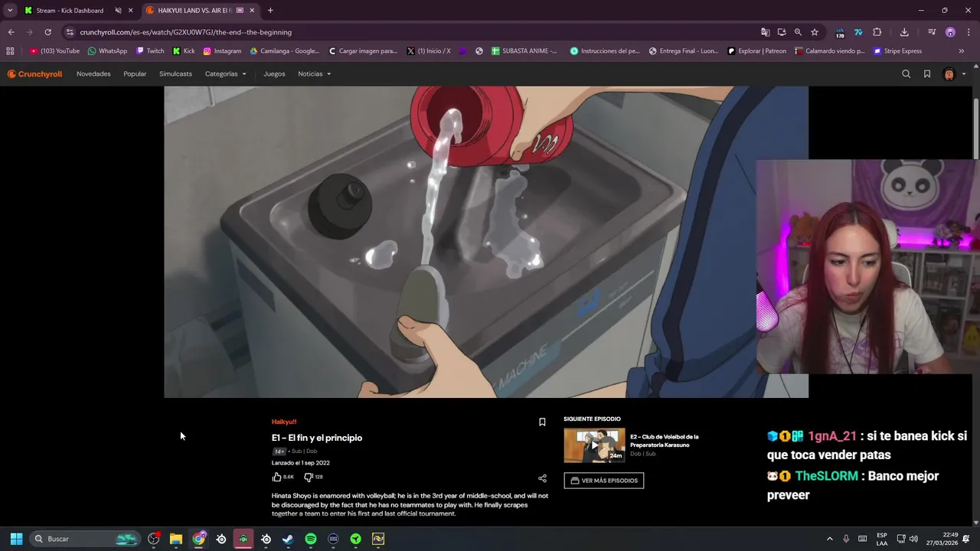Add episode to watchlist with bookmark icon
The height and width of the screenshot is (551, 980).
[542, 422]
